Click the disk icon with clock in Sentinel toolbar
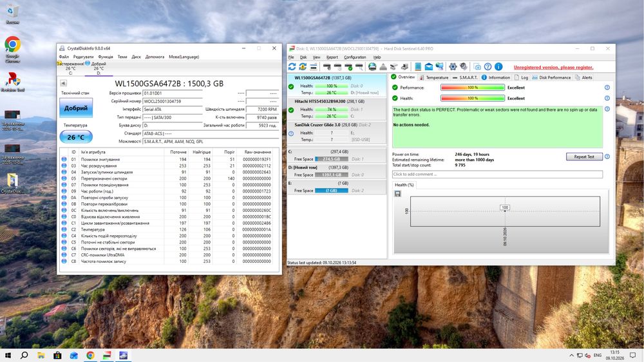The height and width of the screenshot is (362, 644). [337, 66]
